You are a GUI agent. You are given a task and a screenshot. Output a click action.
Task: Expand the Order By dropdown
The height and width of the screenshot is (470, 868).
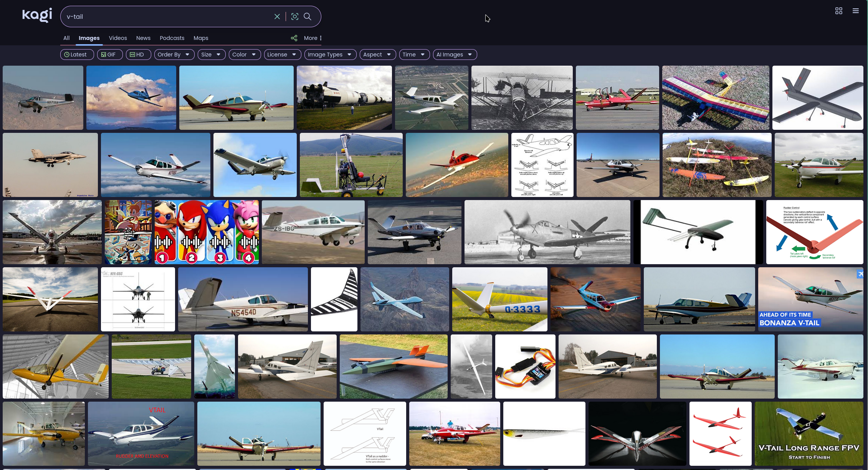tap(174, 55)
